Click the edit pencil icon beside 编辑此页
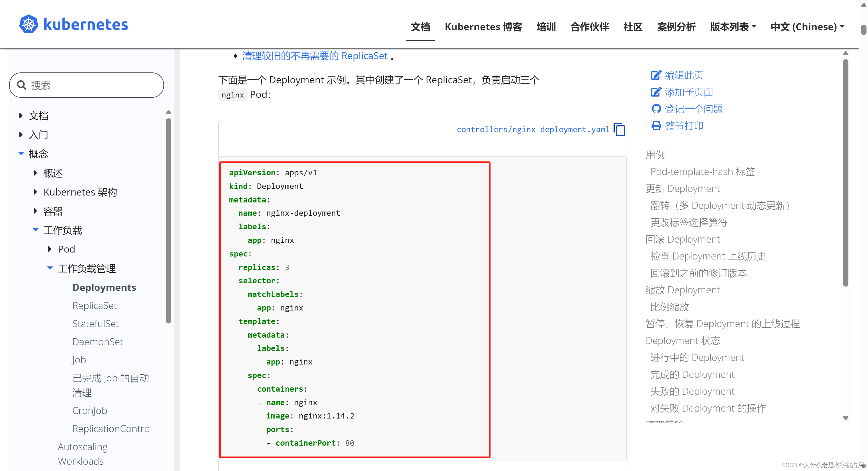The image size is (868, 471). pos(656,75)
